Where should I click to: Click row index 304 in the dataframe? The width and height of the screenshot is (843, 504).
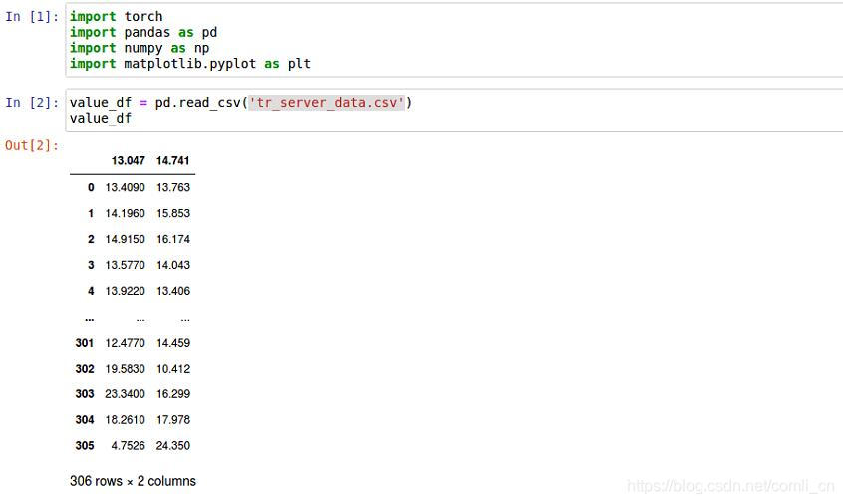pos(85,419)
